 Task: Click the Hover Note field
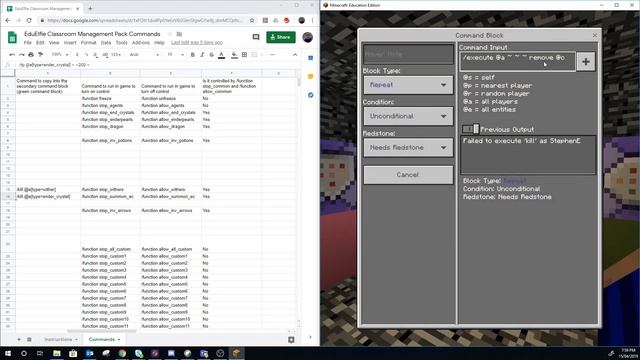408,54
